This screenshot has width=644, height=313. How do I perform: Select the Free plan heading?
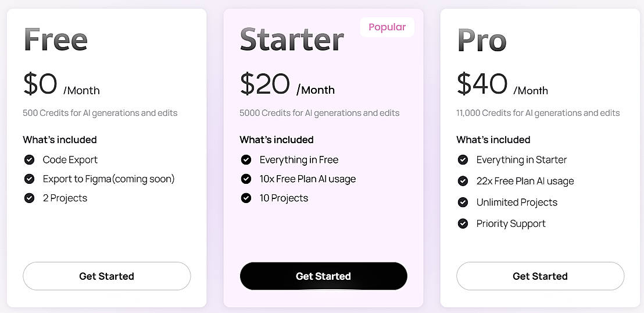[56, 40]
